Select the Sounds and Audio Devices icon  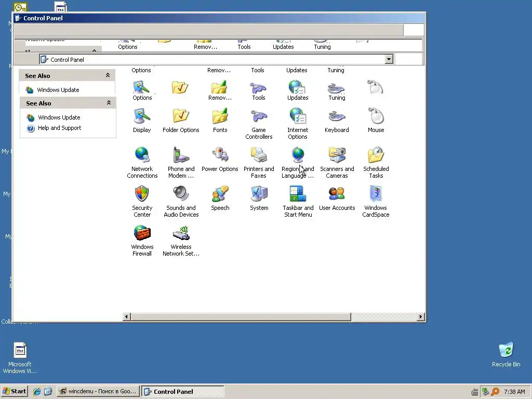180,194
